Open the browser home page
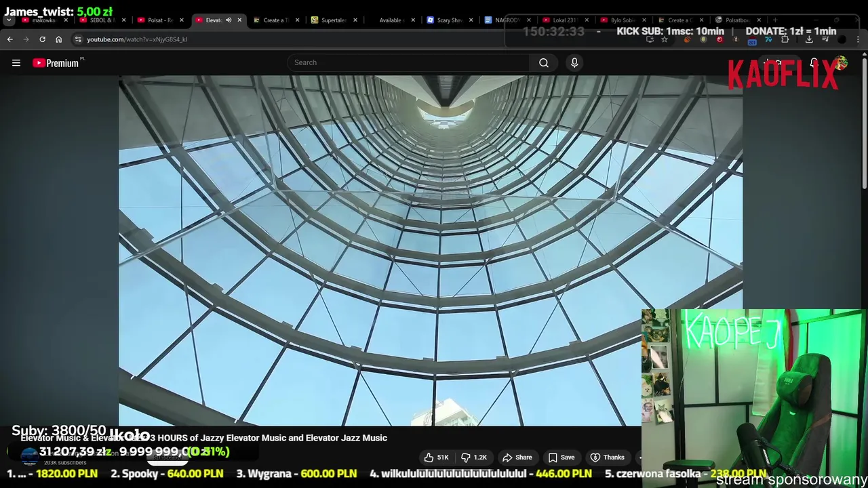Viewport: 868px width, 488px height. point(58,39)
